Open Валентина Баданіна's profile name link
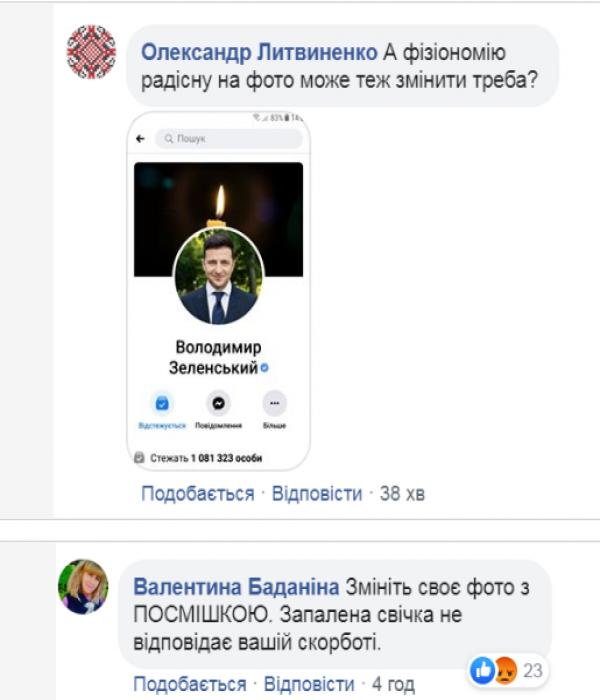 point(235,584)
